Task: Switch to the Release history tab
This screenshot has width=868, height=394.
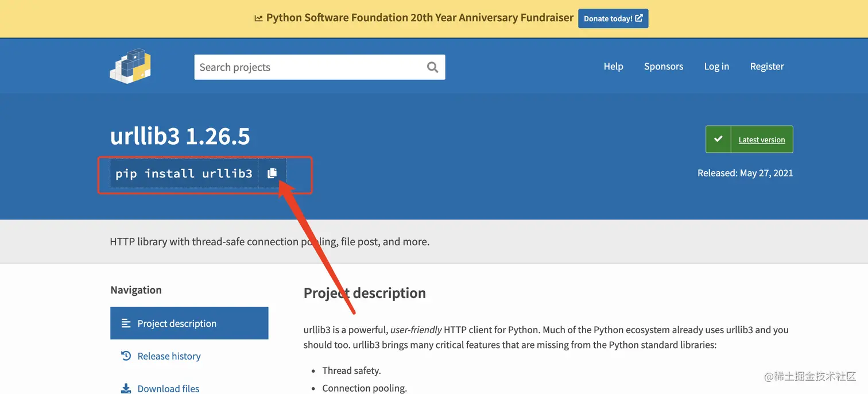Action: tap(169, 356)
